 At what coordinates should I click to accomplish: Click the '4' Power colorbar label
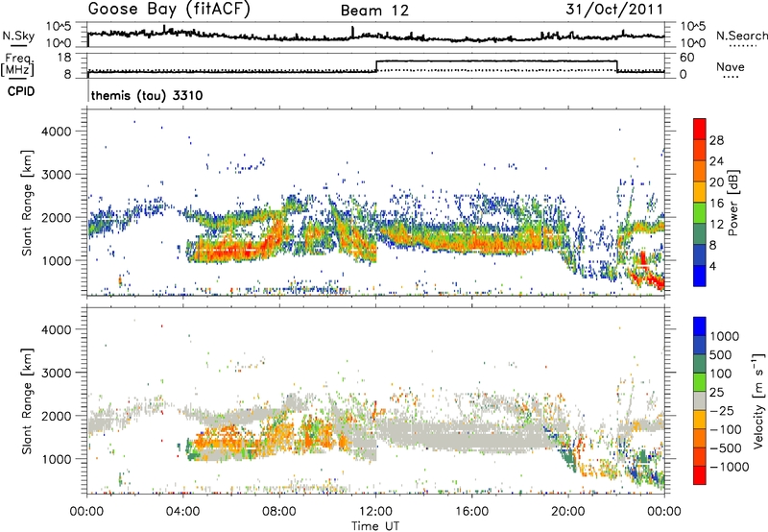(713, 266)
